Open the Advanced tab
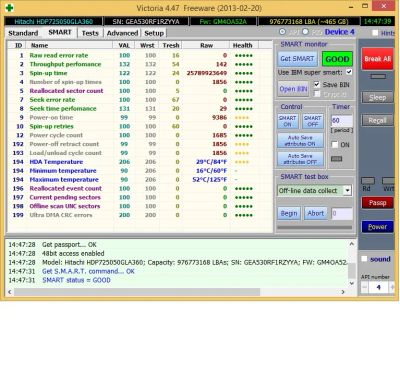400x369 pixels. [x=122, y=33]
